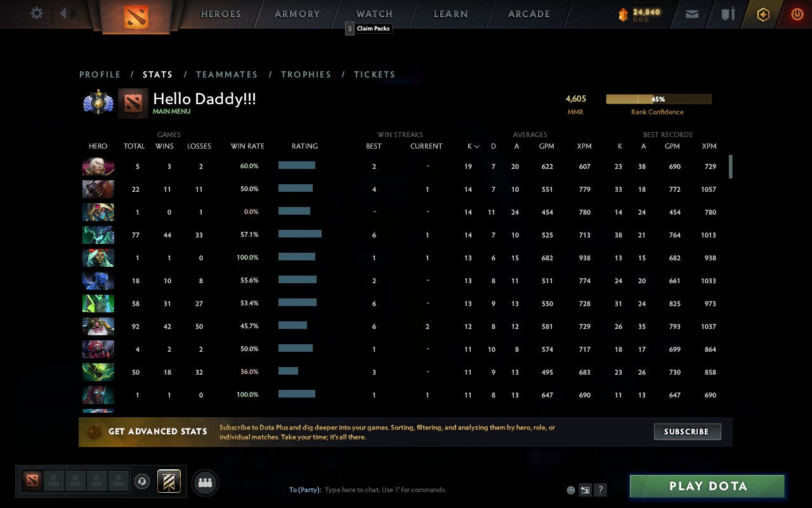The width and height of the screenshot is (812, 508).
Task: Click the back navigation arrow
Action: pos(63,13)
